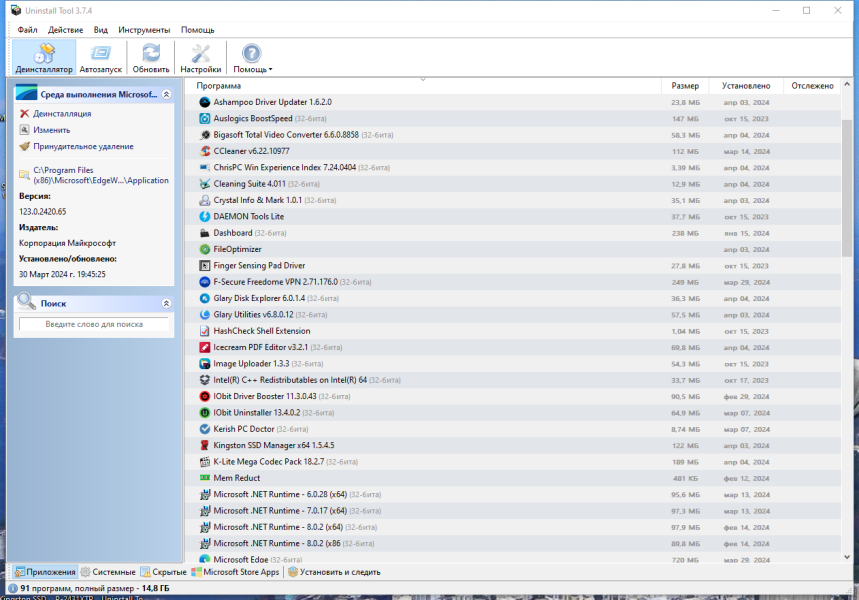Screen dimensions: 859x600
Task: Click the Установить и следить button
Action: pyautogui.click(x=334, y=572)
